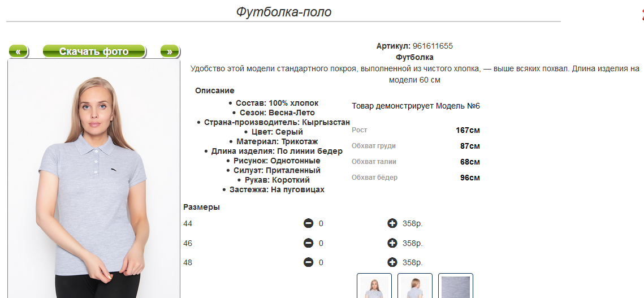Go to next photo with » button
Image resolution: width=644 pixels, height=298 pixels.
(x=170, y=51)
